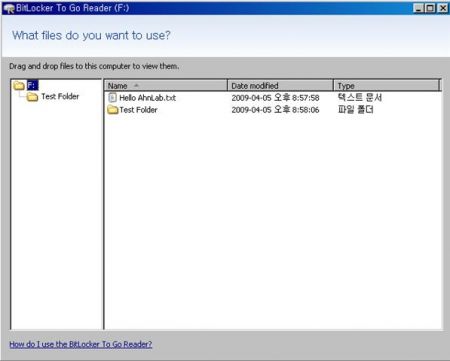Click the BitLocker title bar app icon
Image resolution: width=450 pixels, height=361 pixels.
click(9, 8)
